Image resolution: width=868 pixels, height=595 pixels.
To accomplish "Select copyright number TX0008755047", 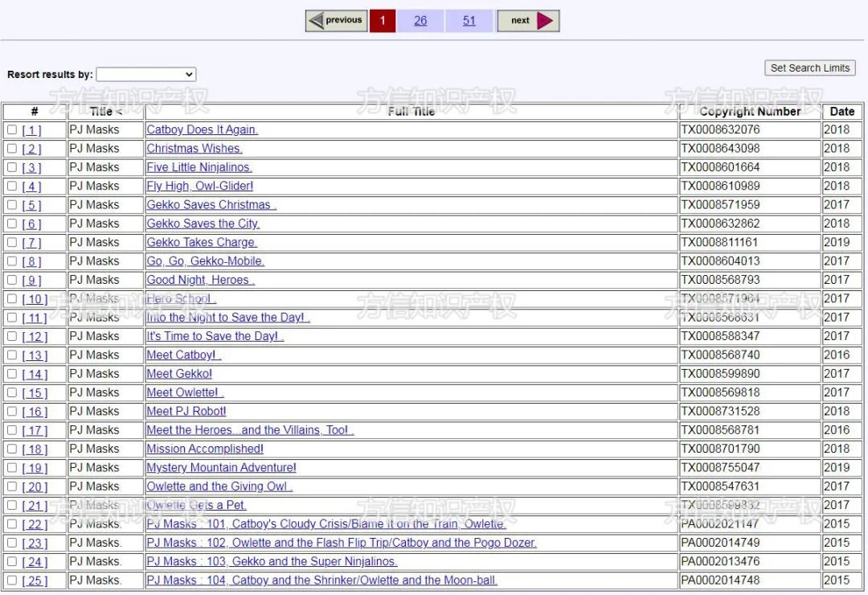I will pyautogui.click(x=720, y=468).
